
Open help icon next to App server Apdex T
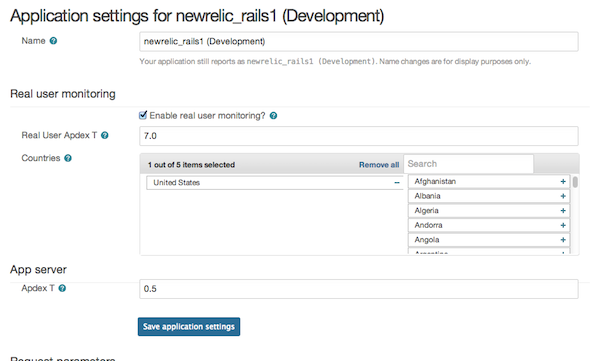click(x=62, y=288)
